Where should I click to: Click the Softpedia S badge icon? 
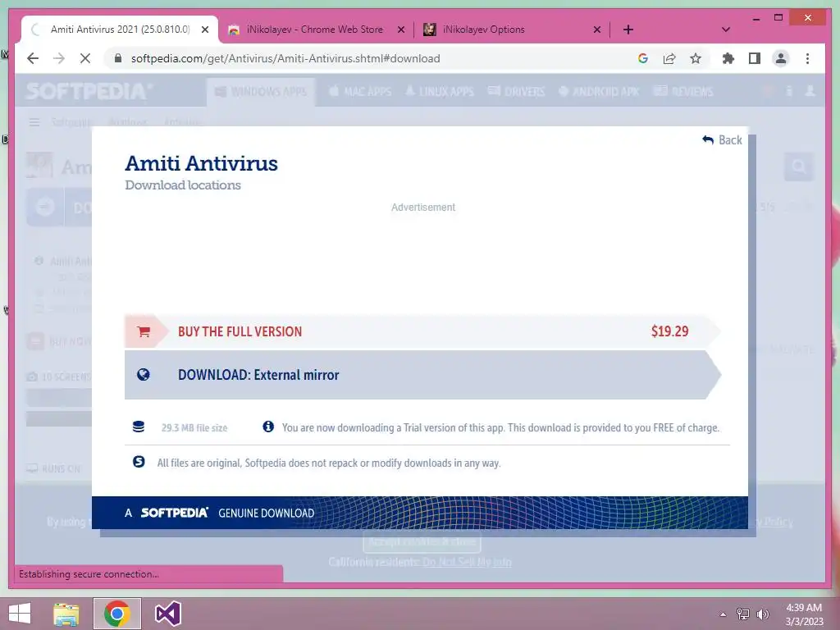(139, 462)
